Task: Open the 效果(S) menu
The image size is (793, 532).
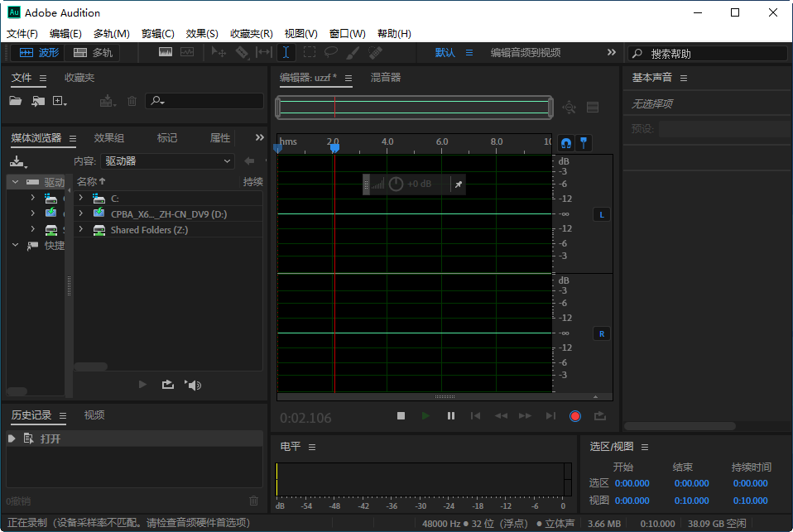Action: [202, 33]
